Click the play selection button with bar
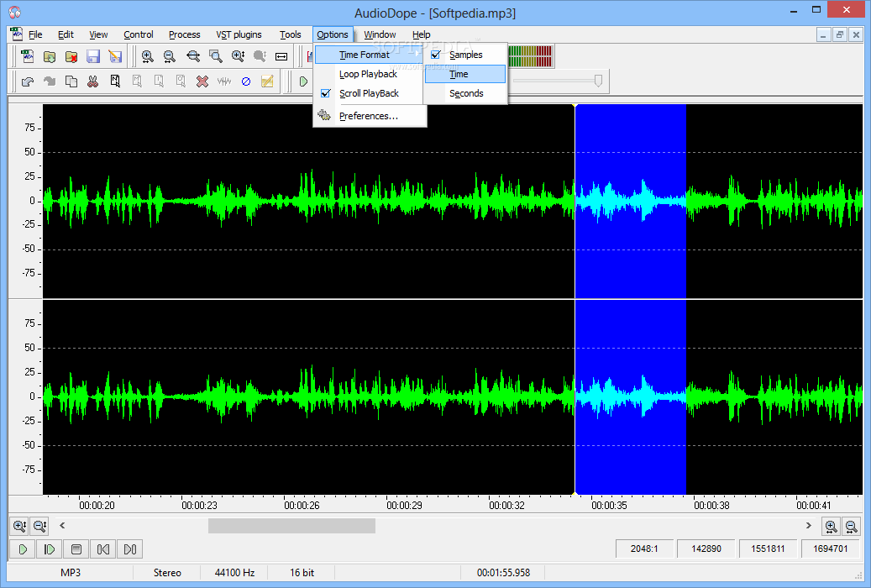This screenshot has width=871, height=588. [x=50, y=549]
